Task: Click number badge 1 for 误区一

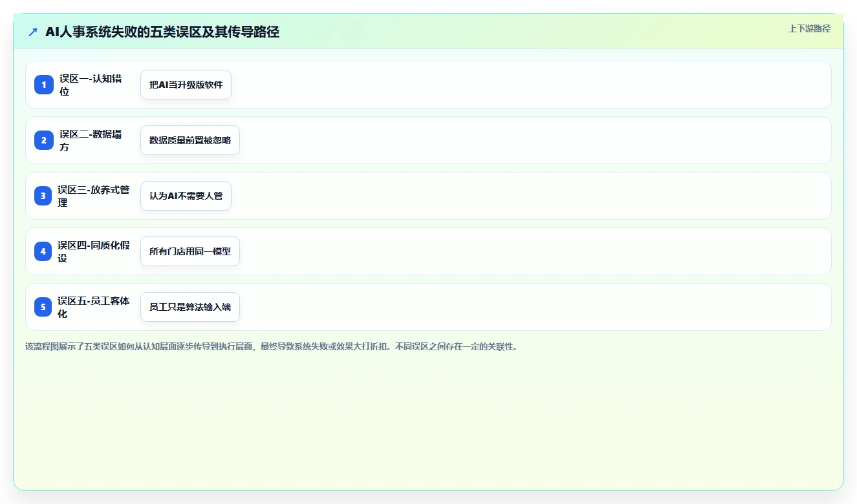Action: (x=43, y=85)
